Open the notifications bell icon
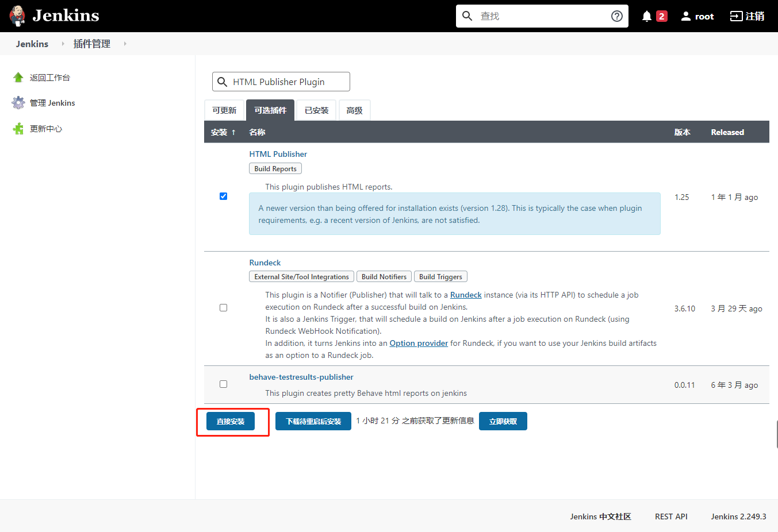Viewport: 778px width, 532px height. click(647, 16)
